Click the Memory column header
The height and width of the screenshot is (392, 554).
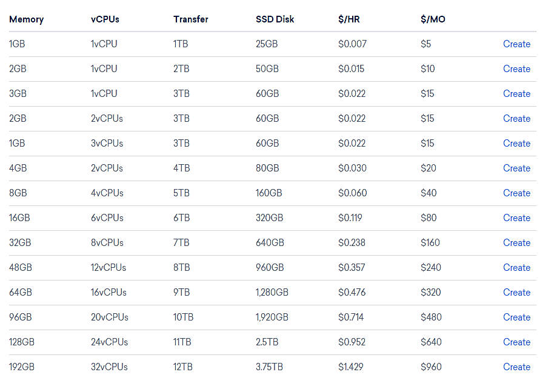(26, 19)
